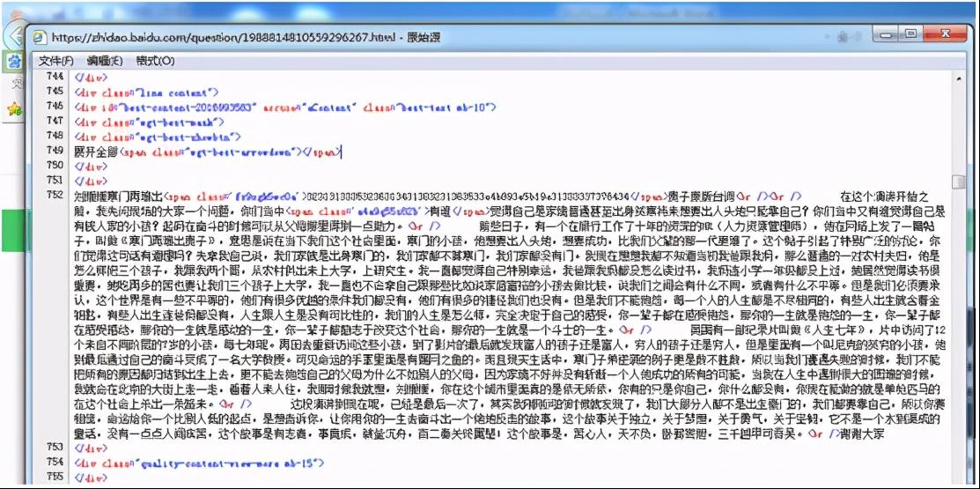The width and height of the screenshot is (980, 489).
Task: Close the source view window
Action: 944,35
